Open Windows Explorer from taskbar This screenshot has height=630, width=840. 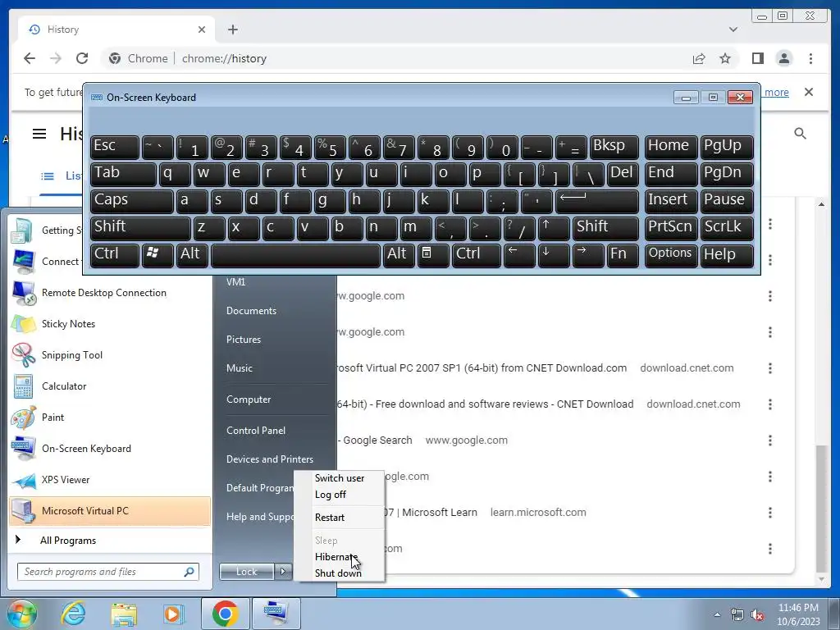pos(124,614)
